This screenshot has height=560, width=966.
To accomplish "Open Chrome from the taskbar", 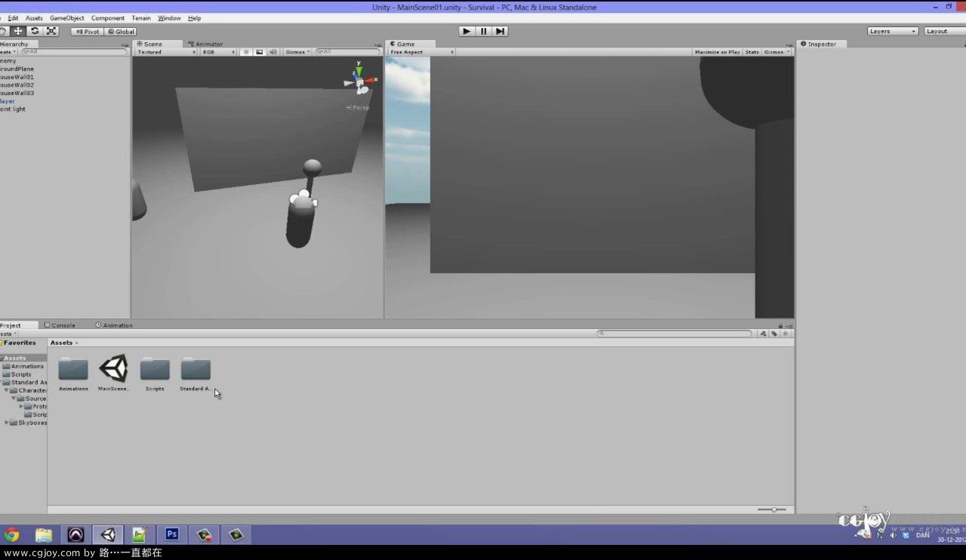I will click(11, 535).
